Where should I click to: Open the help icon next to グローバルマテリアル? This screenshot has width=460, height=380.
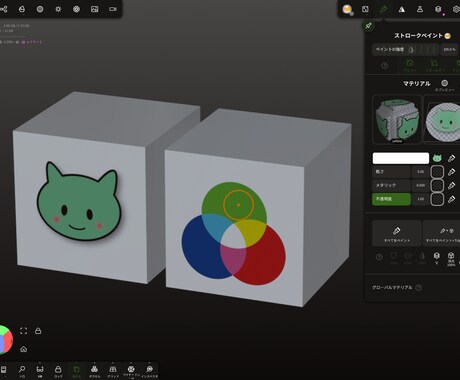419,287
